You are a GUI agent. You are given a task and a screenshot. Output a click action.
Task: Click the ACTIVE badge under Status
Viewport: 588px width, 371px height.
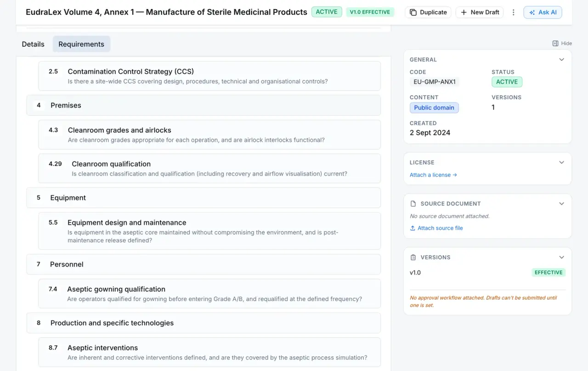click(507, 82)
